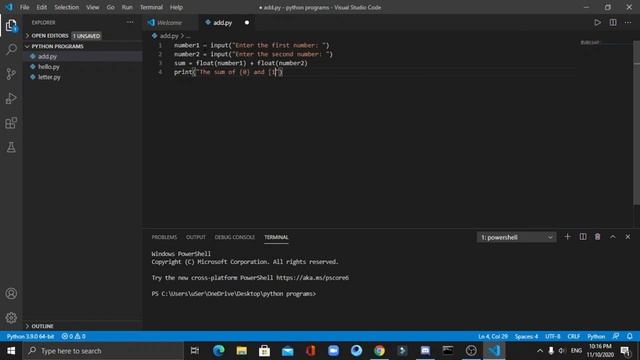Switch to the Debug Console tab
Viewport: 640px width, 360px height.
tap(235, 237)
